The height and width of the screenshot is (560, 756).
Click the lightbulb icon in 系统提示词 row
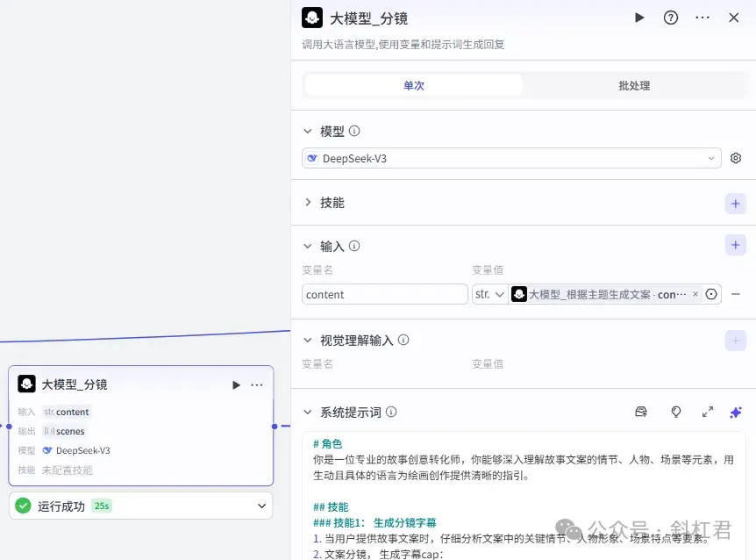[676, 412]
